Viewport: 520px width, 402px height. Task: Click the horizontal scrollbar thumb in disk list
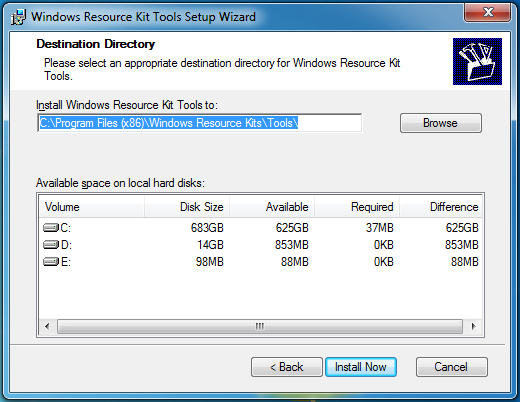(260, 326)
